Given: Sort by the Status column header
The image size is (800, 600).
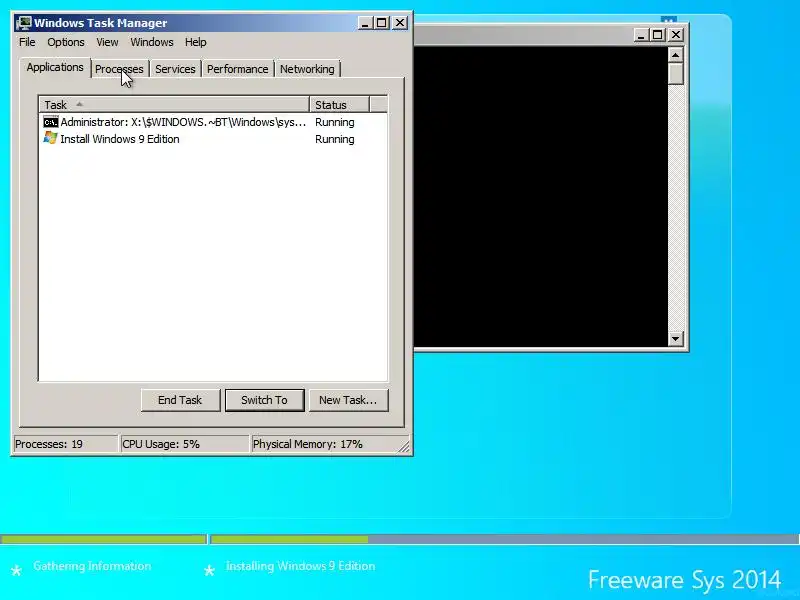Looking at the screenshot, I should pos(339,105).
